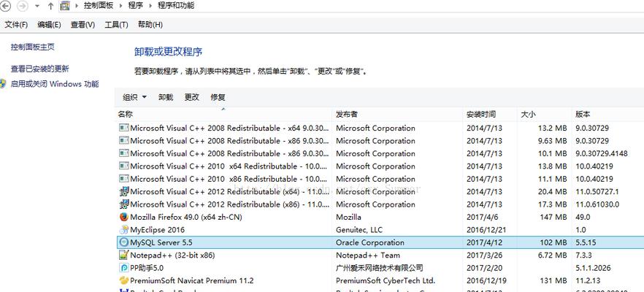Click icon of Visual C++ 2008 x86 13.2... 9.63 MB entry
This screenshot has width=644, height=292.
click(x=123, y=140)
